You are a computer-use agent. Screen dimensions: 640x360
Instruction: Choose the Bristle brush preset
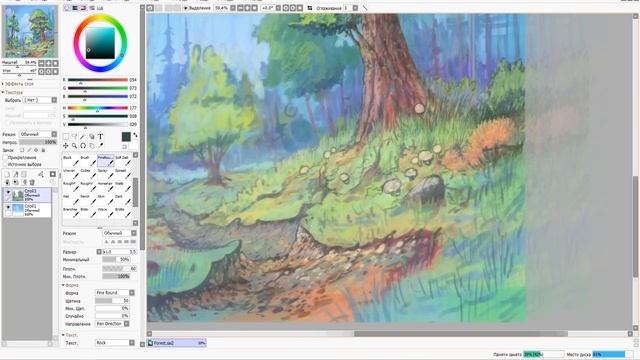tap(124, 213)
